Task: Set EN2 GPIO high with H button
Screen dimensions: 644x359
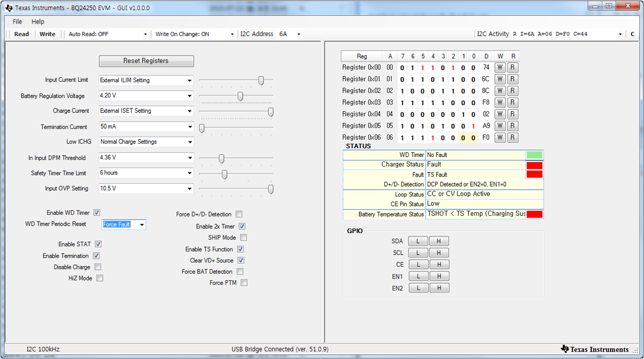Action: point(439,288)
